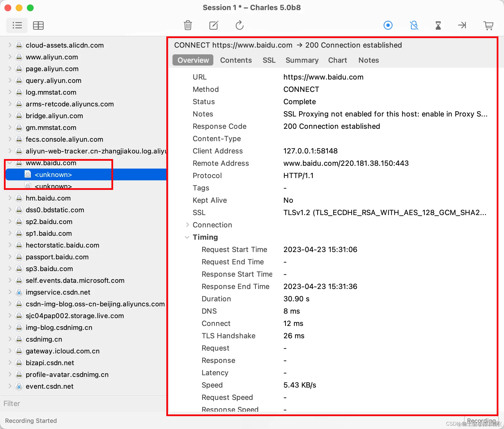
Task: Open the shopping cart icon
Action: (489, 25)
